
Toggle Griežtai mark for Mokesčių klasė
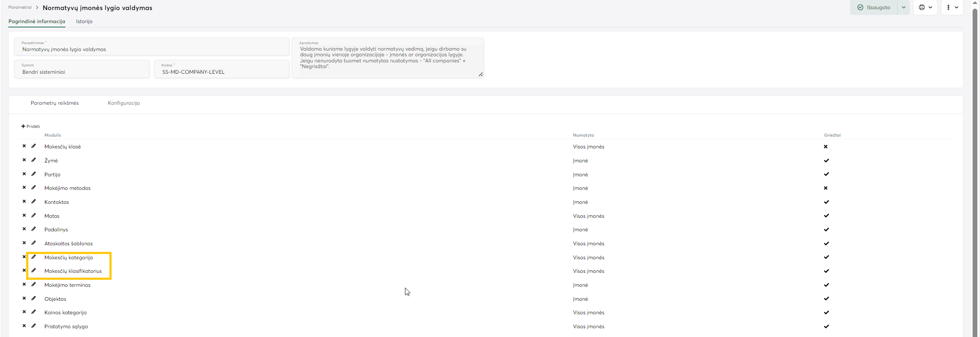[826, 147]
